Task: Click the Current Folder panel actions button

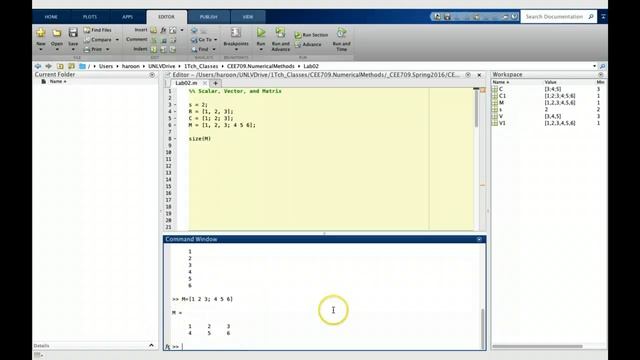Action: pos(152,75)
